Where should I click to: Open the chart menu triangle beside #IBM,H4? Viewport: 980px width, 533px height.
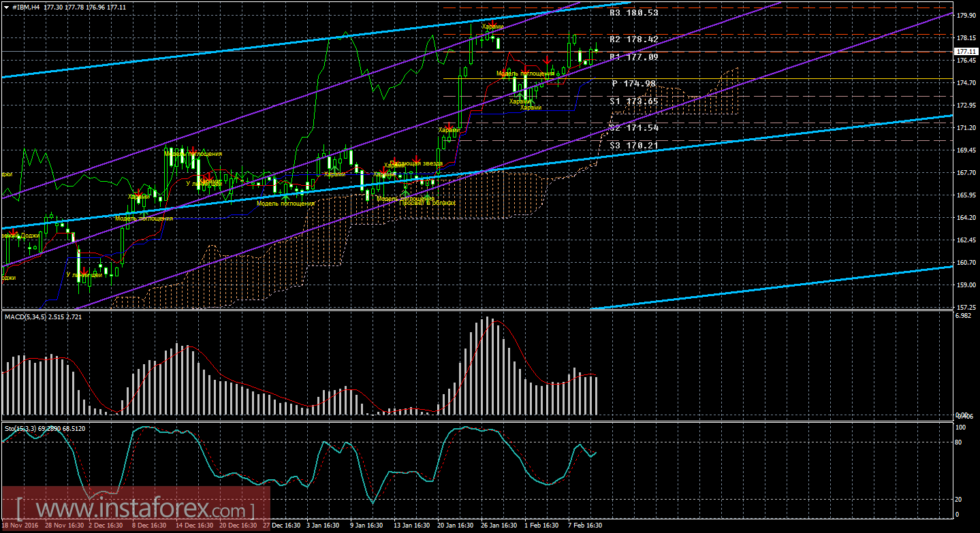[6, 6]
